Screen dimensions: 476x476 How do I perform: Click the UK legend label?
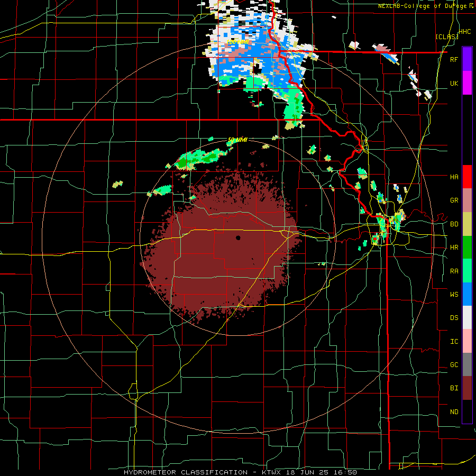click(x=454, y=83)
